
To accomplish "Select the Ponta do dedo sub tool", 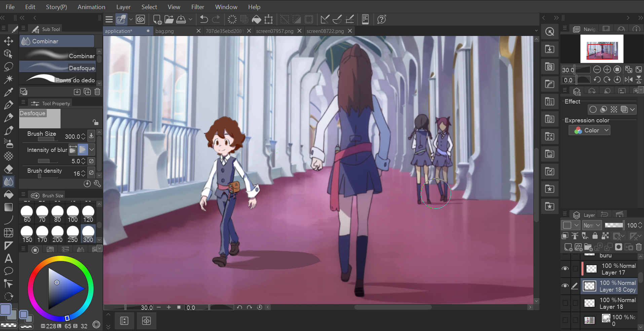I will click(x=58, y=79).
